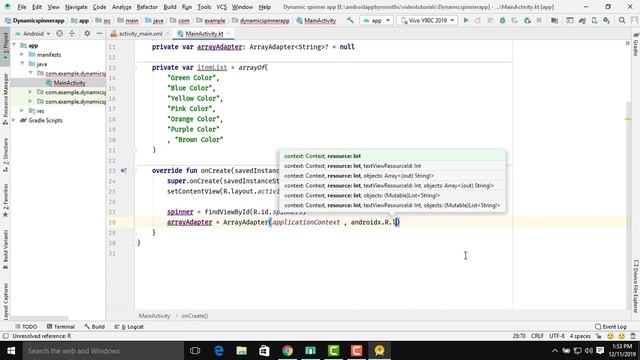Click the Collapse All icon in Project panel
Viewport: 640px width, 360px height.
click(72, 33)
